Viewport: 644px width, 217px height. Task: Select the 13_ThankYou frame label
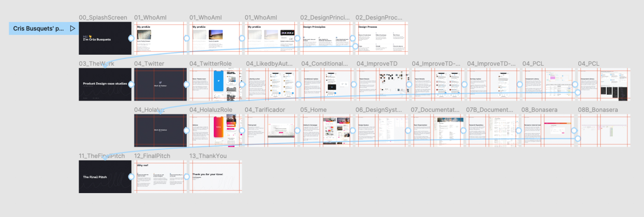click(x=208, y=156)
